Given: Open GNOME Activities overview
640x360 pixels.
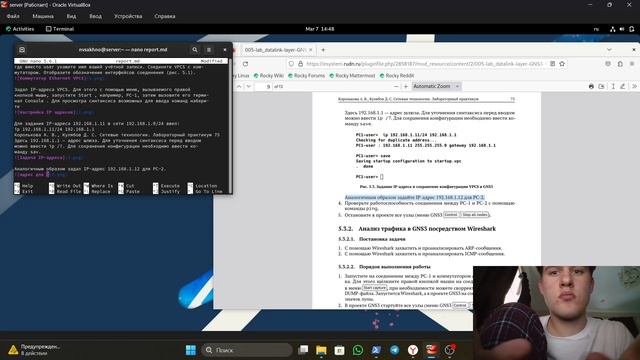Looking at the screenshot, I should tap(20, 29).
